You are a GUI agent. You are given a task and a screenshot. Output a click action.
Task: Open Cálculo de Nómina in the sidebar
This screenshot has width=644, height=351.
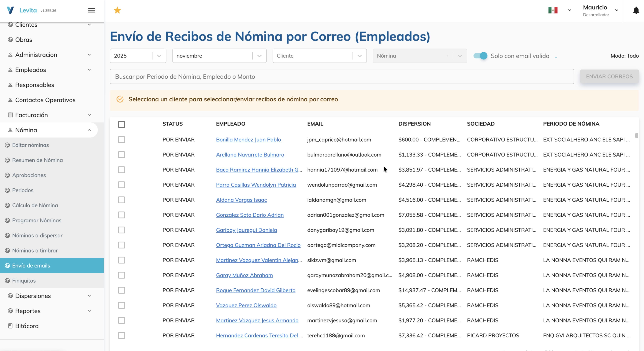pyautogui.click(x=7, y=205)
